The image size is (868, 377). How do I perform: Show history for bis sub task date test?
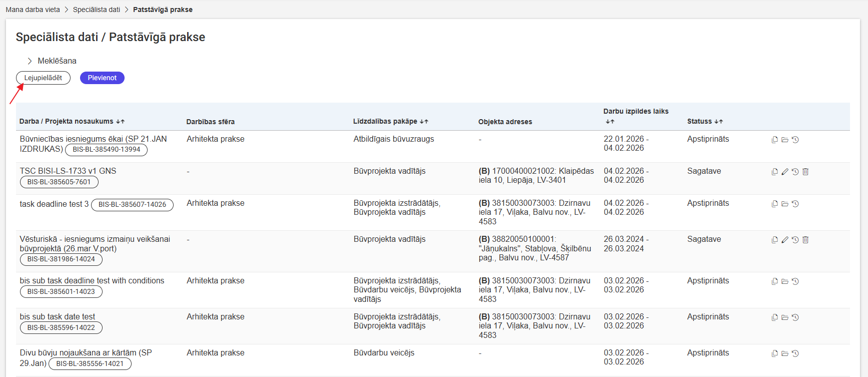pos(795,317)
